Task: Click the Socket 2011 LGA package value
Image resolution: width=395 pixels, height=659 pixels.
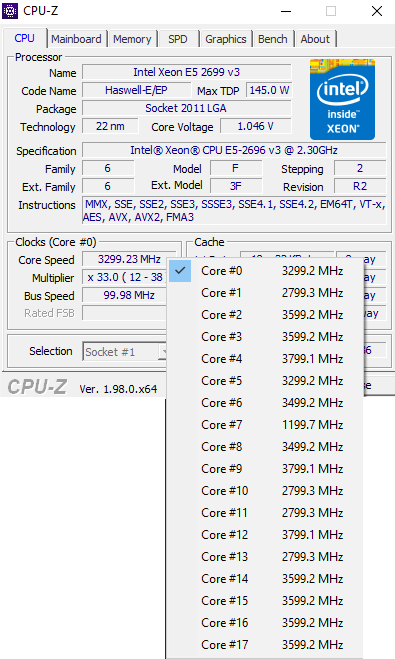Action: click(187, 108)
